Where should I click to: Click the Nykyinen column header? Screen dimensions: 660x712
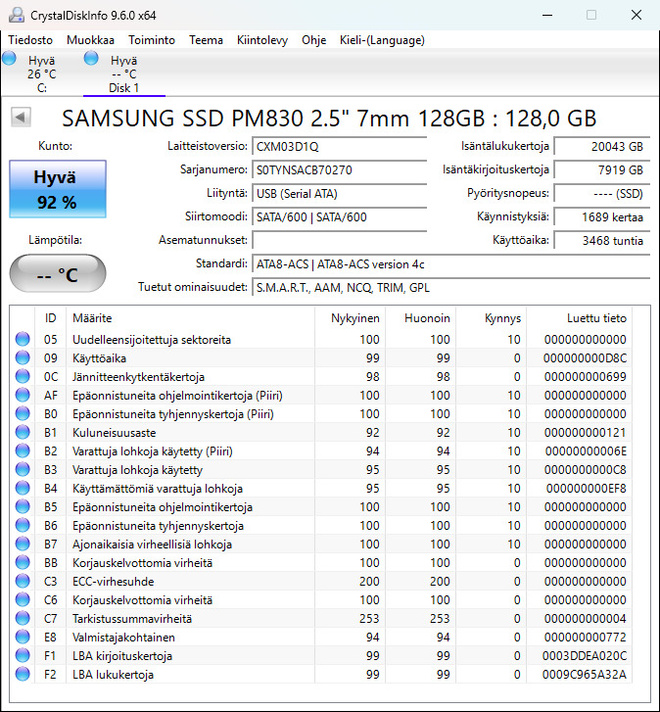pyautogui.click(x=350, y=318)
